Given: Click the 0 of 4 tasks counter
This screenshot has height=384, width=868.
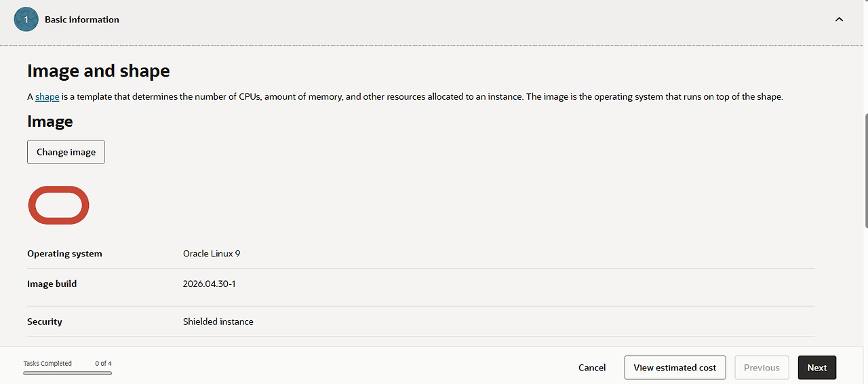Looking at the screenshot, I should coord(104,364).
